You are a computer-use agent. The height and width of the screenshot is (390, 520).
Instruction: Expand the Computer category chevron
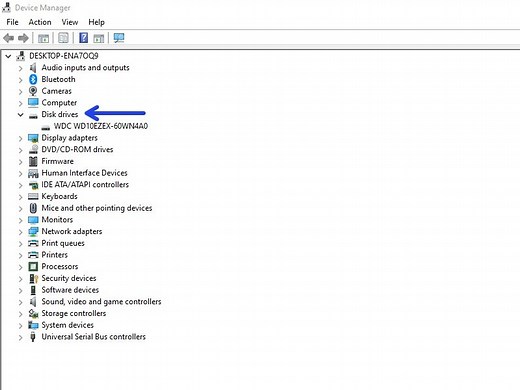20,103
